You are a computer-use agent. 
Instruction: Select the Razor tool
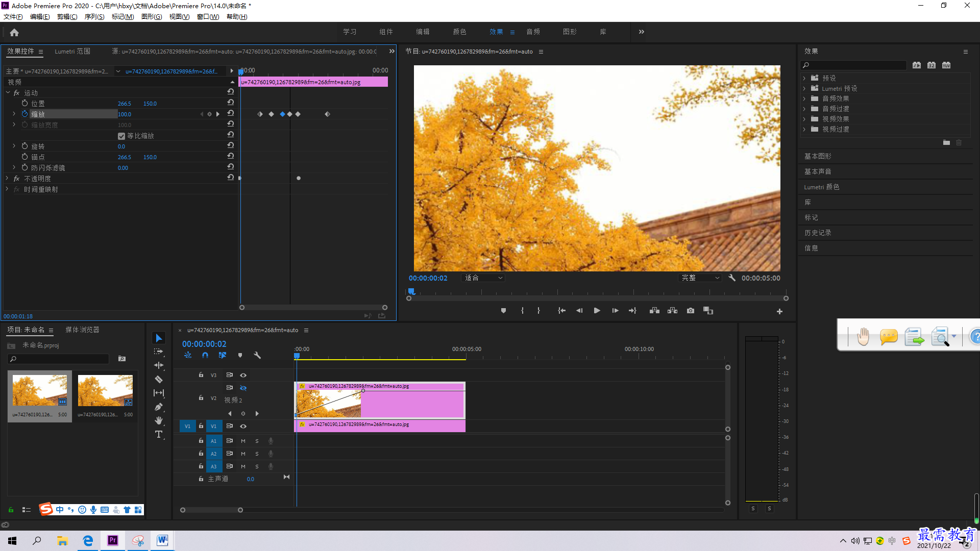pos(159,379)
